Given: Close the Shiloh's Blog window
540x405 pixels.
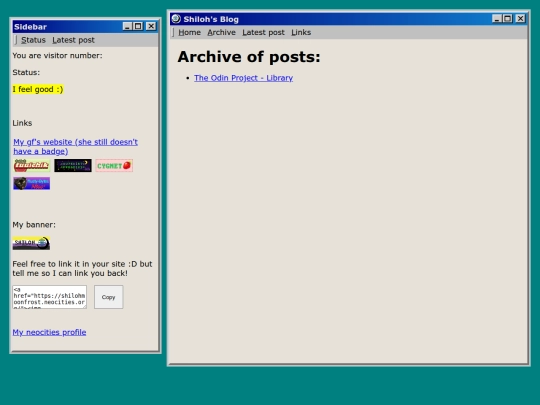Looking at the screenshot, I should click(x=520, y=19).
